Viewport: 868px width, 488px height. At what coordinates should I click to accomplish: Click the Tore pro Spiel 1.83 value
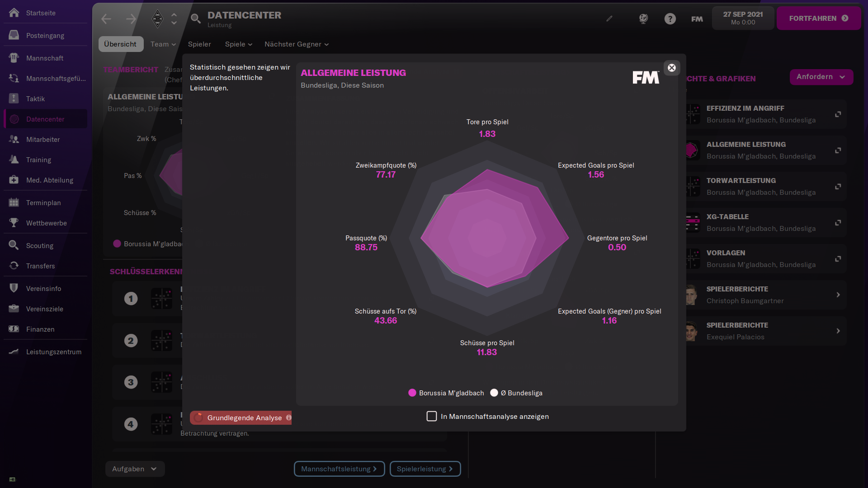[x=487, y=134]
